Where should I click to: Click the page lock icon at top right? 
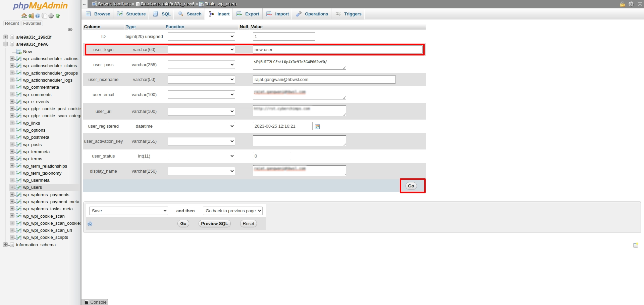[x=622, y=4]
